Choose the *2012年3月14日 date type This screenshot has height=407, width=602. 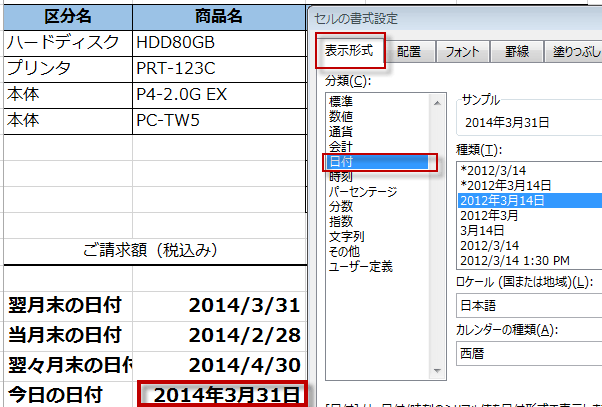pyautogui.click(x=530, y=185)
